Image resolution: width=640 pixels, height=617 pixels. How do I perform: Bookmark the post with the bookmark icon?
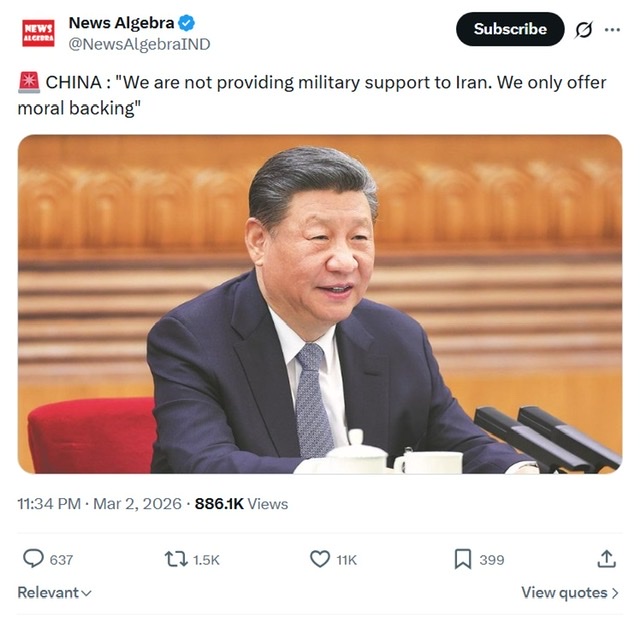pyautogui.click(x=463, y=559)
